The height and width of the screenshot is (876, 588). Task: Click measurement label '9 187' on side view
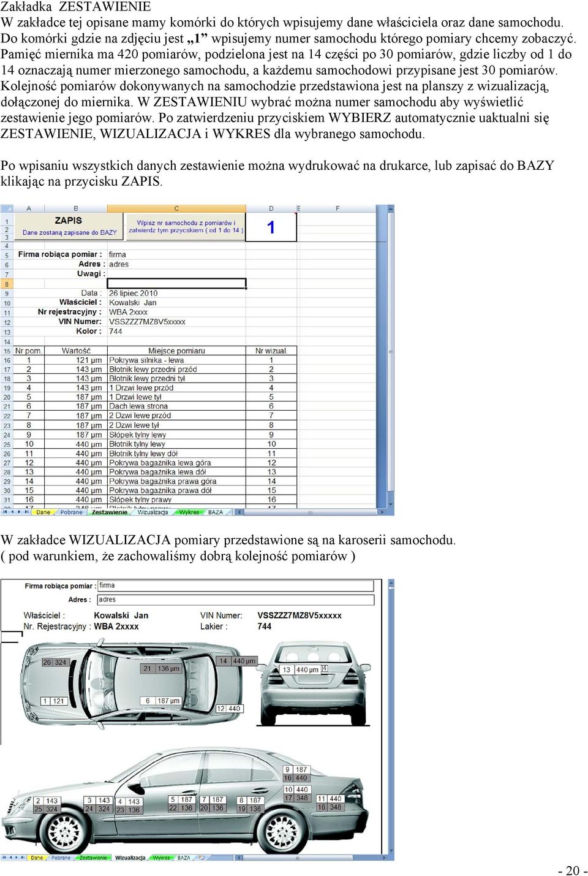(296, 769)
